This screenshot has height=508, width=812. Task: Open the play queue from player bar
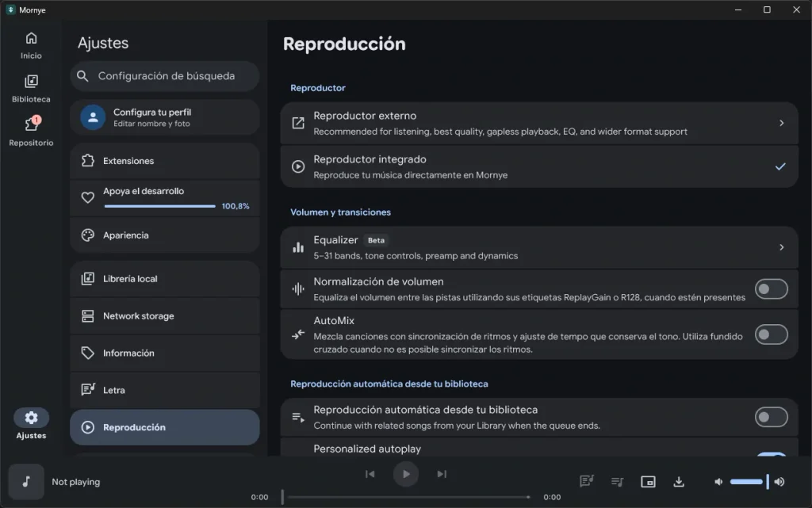(617, 482)
